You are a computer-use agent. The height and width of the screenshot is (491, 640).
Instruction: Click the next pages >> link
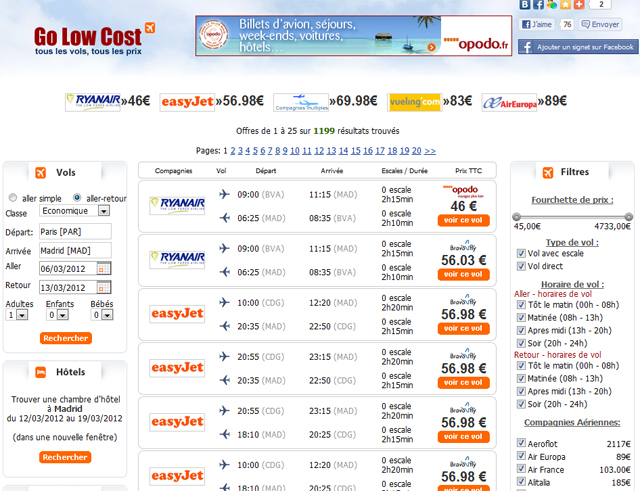tap(430, 151)
